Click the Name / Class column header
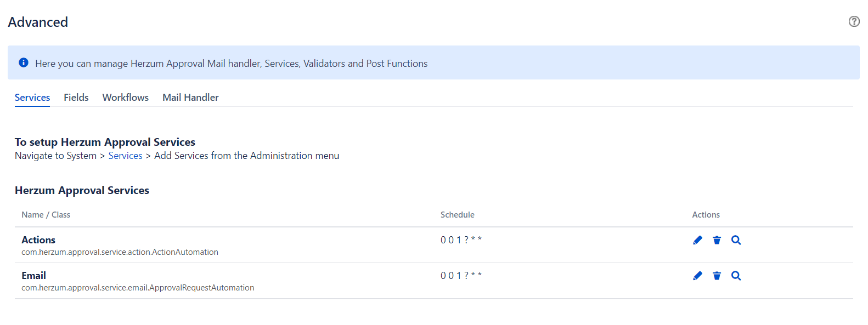The width and height of the screenshot is (868, 325). (46, 215)
